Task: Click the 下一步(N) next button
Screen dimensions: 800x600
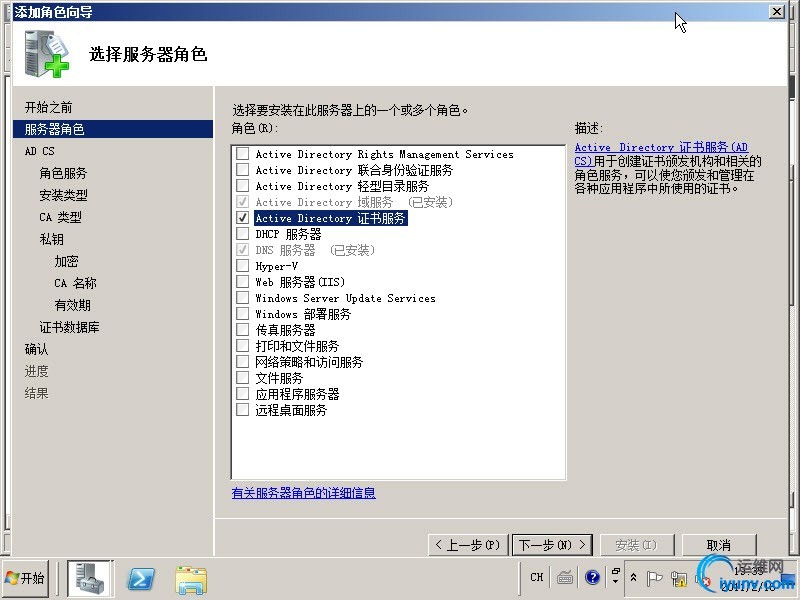Action: point(552,545)
